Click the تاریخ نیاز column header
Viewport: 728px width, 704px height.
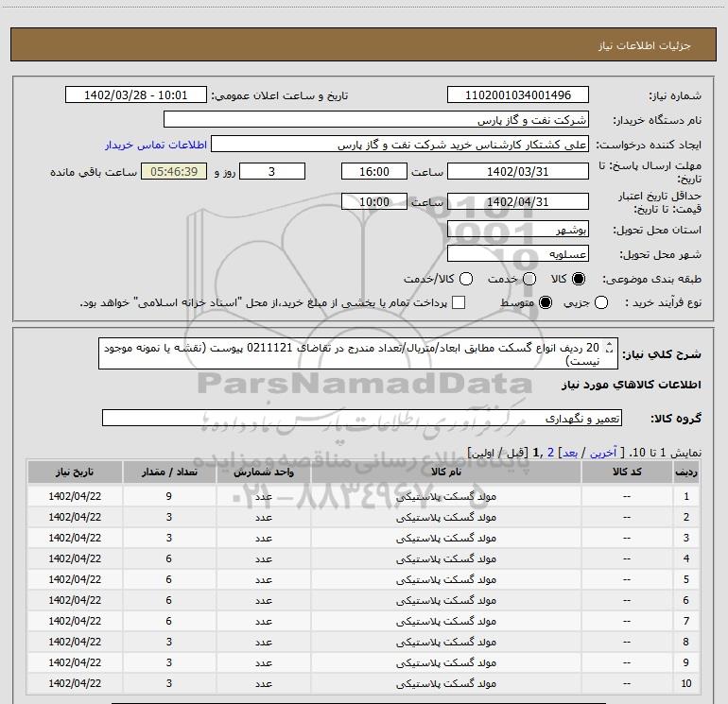pyautogui.click(x=75, y=472)
